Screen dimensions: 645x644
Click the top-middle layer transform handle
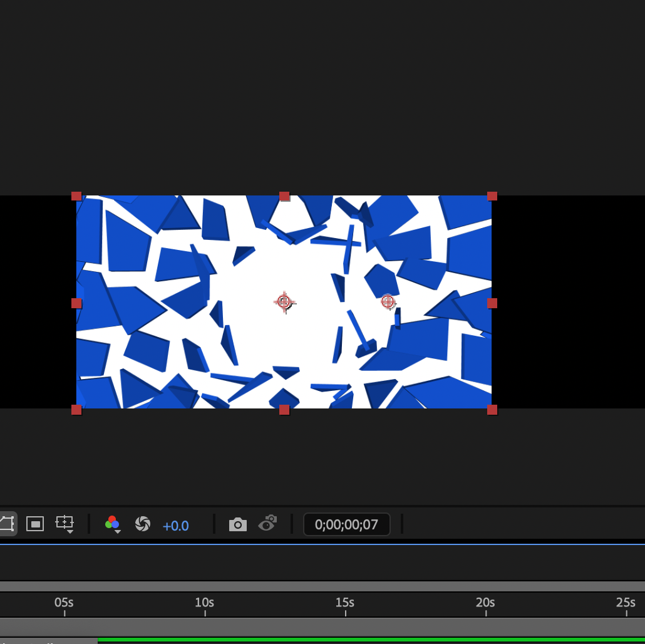(284, 196)
